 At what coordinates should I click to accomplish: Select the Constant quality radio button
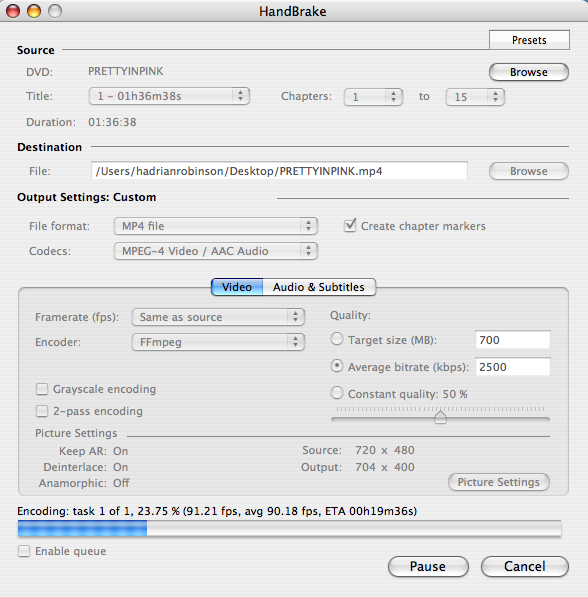point(337,393)
